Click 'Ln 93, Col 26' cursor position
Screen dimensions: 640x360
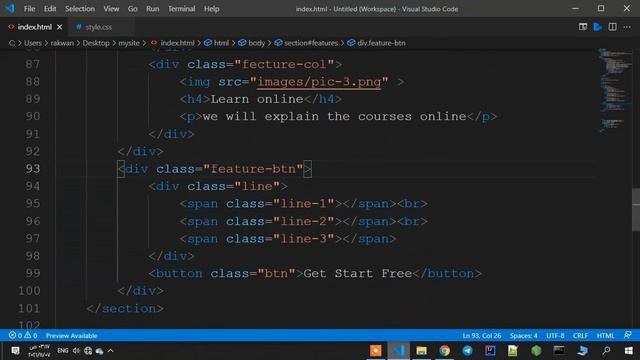point(482,336)
